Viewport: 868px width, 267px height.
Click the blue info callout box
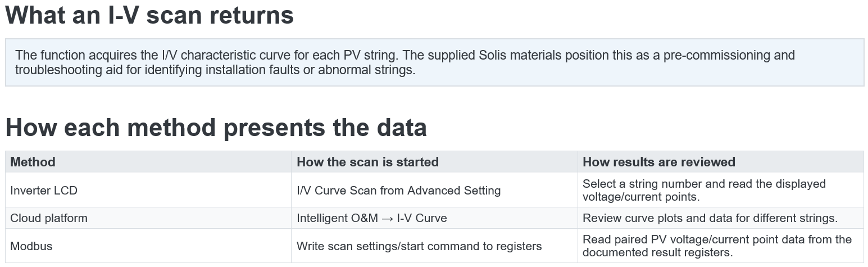pyautogui.click(x=434, y=62)
